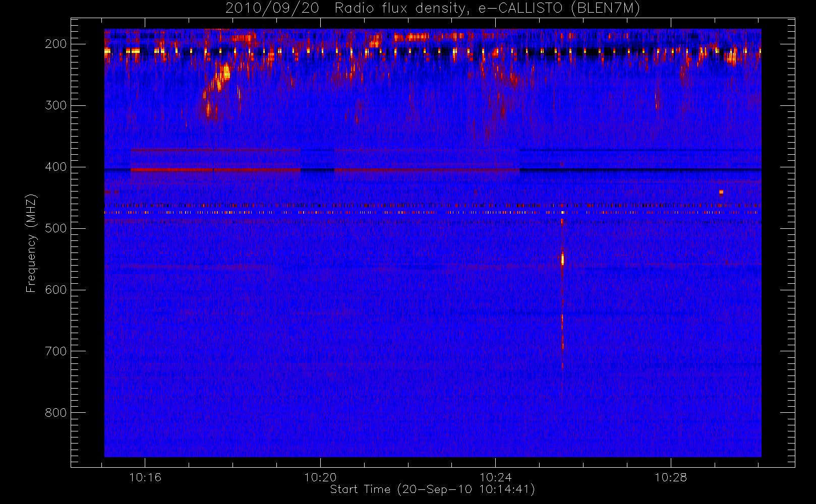
Task: Click the plot title "Radio flux density, e-CALLISTO (BLEN7M)"
Action: (487, 9)
